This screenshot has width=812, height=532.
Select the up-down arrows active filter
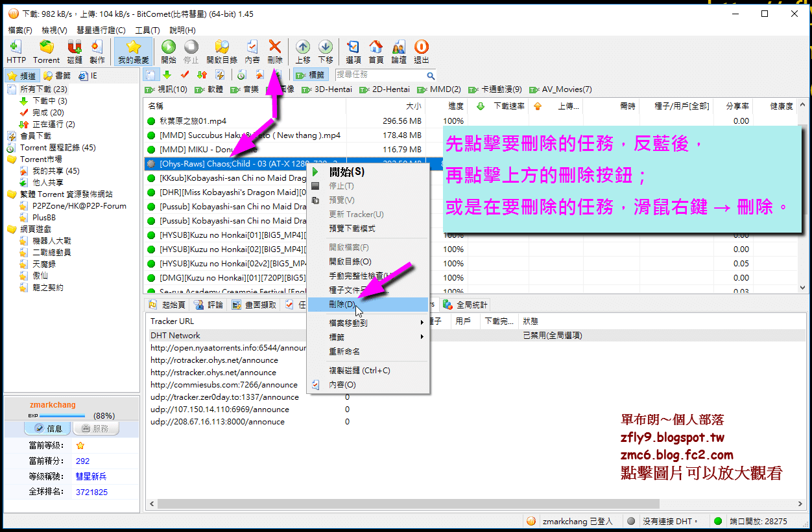[202, 75]
